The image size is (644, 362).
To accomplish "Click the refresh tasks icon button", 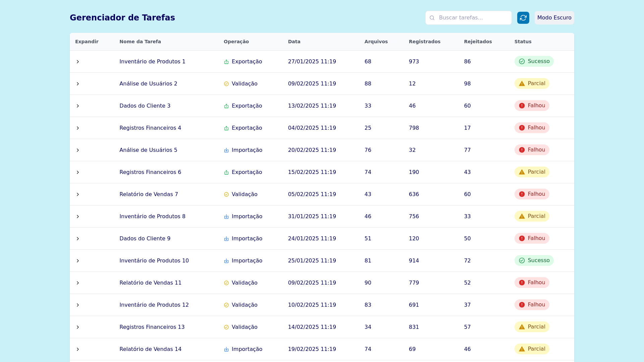I will click(x=523, y=18).
